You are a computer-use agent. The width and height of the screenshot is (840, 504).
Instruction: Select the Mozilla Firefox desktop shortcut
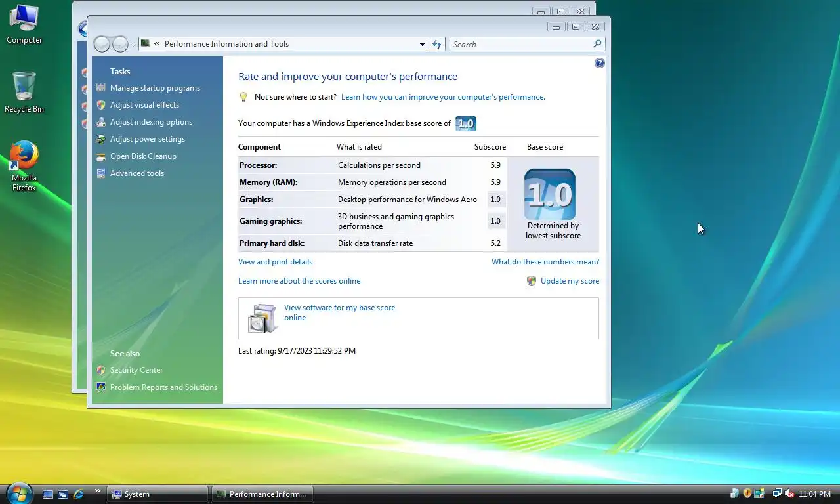24,166
